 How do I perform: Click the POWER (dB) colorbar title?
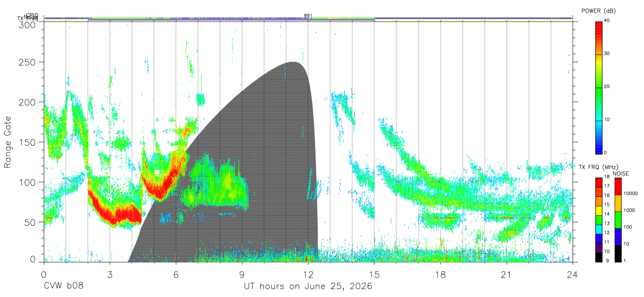tap(598, 10)
